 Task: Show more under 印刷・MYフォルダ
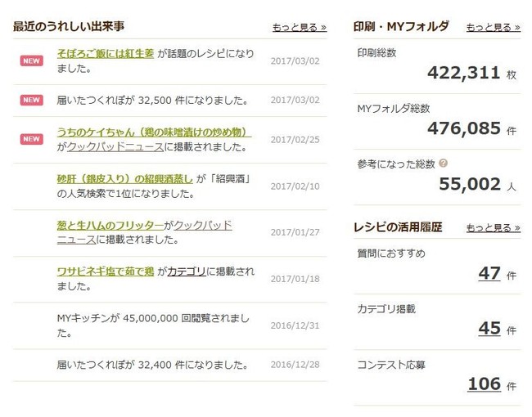pos(494,27)
